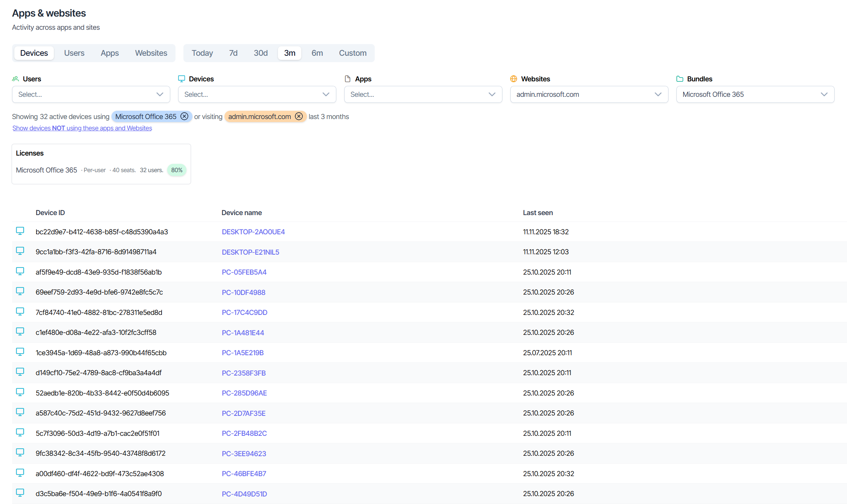Select the Custom time range

[353, 53]
